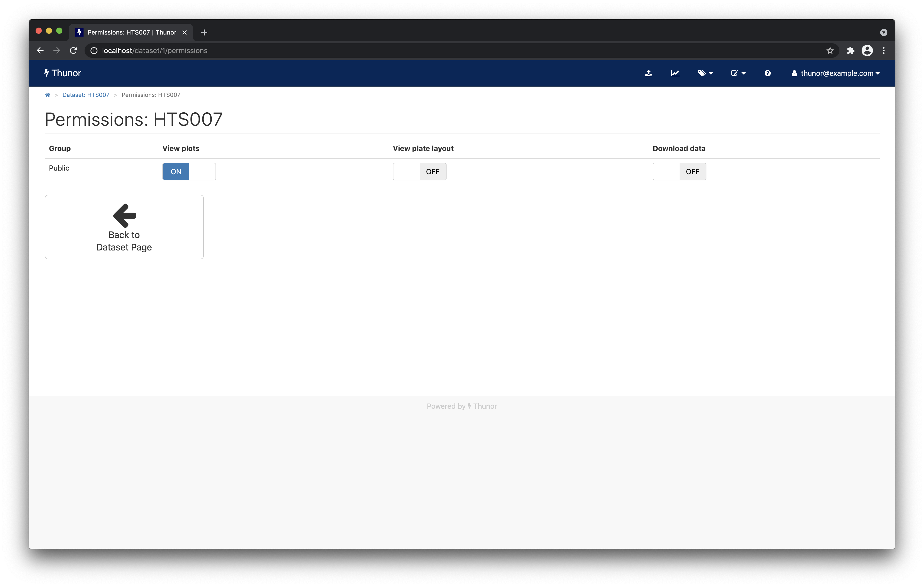Click the Dataset: HTS007 breadcrumb link

86,95
